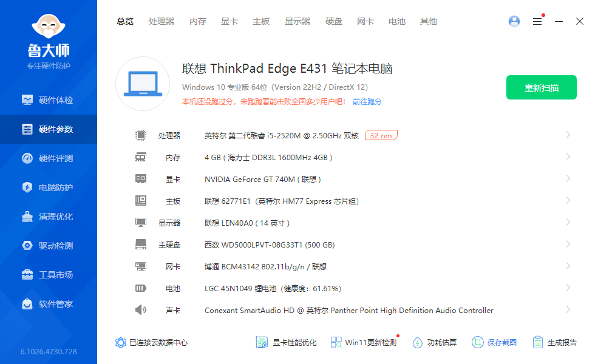Open 清理优化 cleanup tool

point(48,217)
